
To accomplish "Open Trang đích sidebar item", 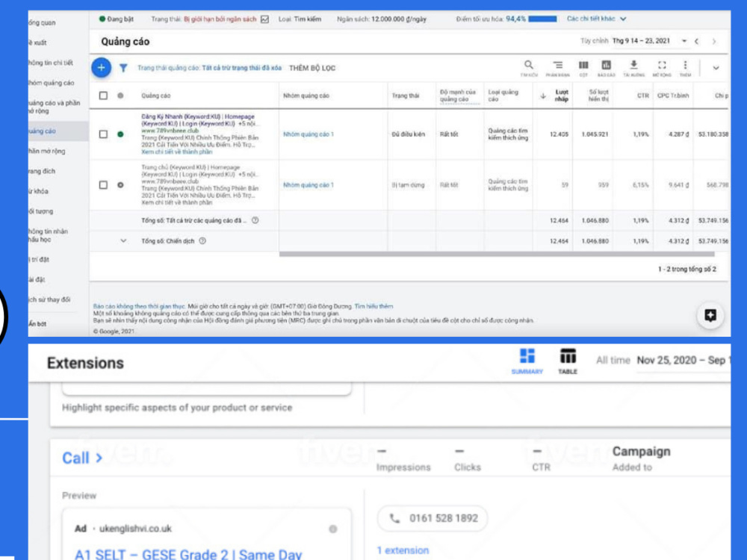I will click(42, 171).
